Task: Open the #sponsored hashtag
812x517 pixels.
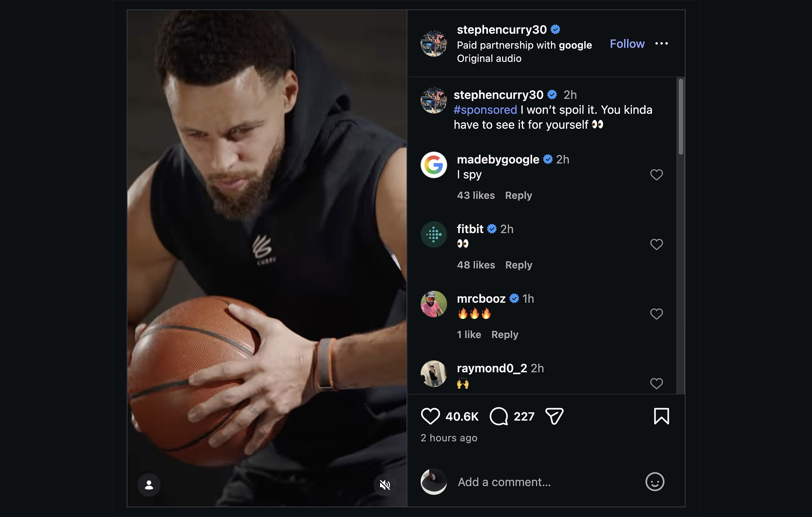Action: click(x=485, y=110)
